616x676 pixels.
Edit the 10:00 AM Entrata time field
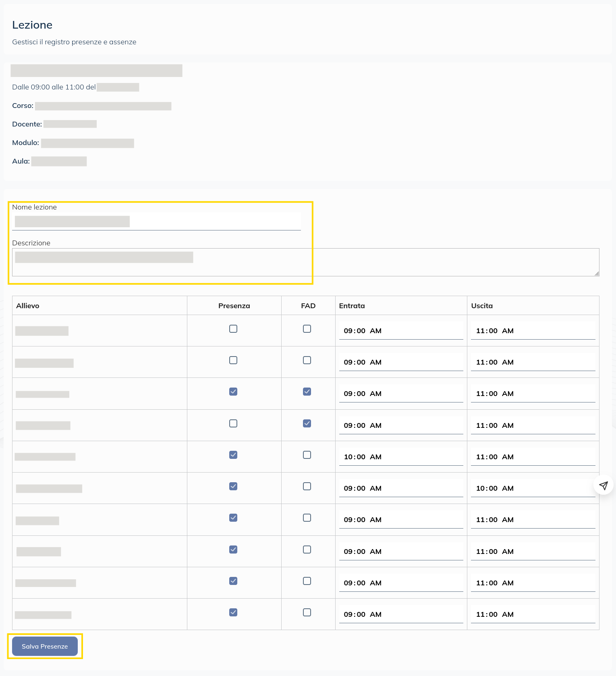tap(401, 457)
